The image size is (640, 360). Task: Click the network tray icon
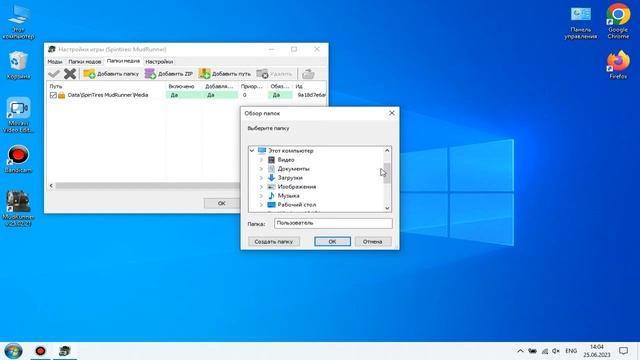click(544, 351)
